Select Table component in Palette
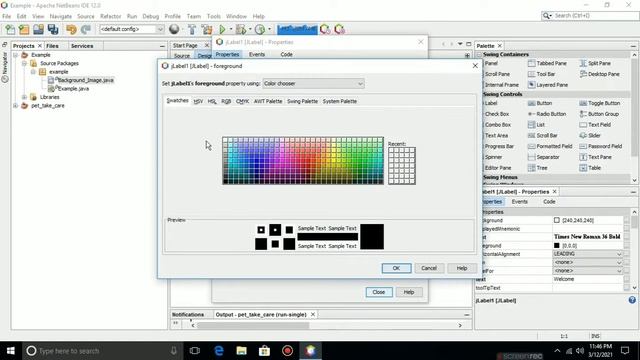Image resolution: width=640 pixels, height=360 pixels. 590,168
